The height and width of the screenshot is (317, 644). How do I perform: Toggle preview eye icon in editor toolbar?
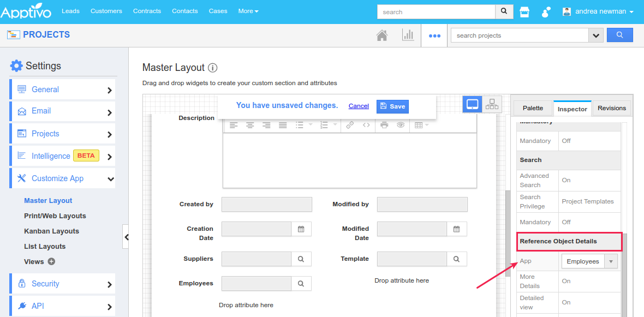pyautogui.click(x=401, y=125)
